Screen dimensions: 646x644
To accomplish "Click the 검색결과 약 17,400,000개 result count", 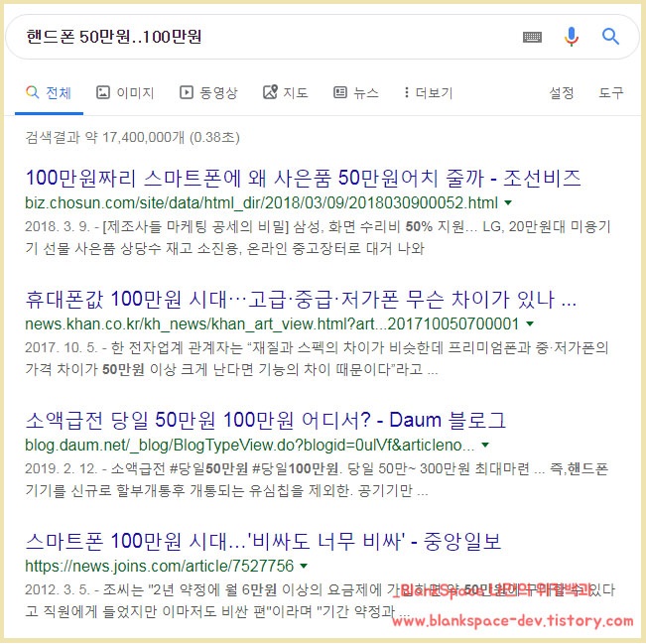I will 132,137.
